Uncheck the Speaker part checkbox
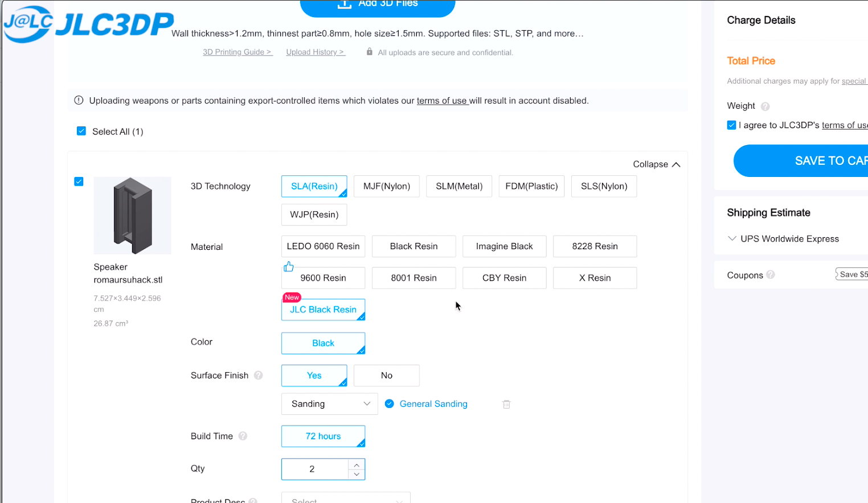The image size is (868, 503). pos(79,182)
